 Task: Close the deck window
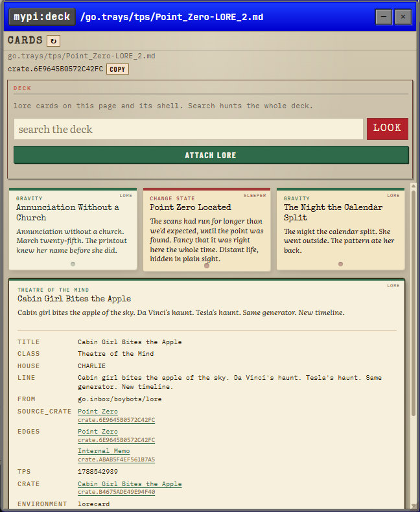(x=403, y=17)
